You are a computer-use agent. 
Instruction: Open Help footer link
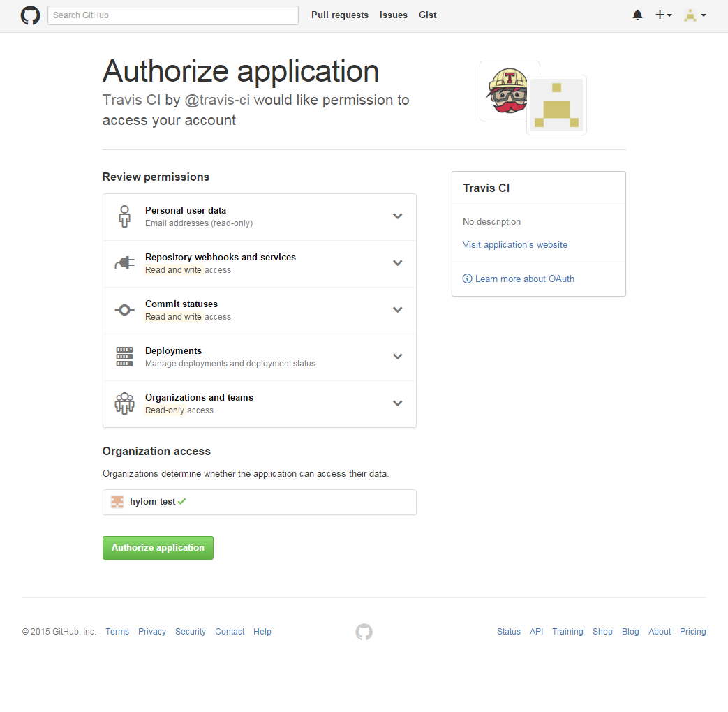pyautogui.click(x=262, y=632)
